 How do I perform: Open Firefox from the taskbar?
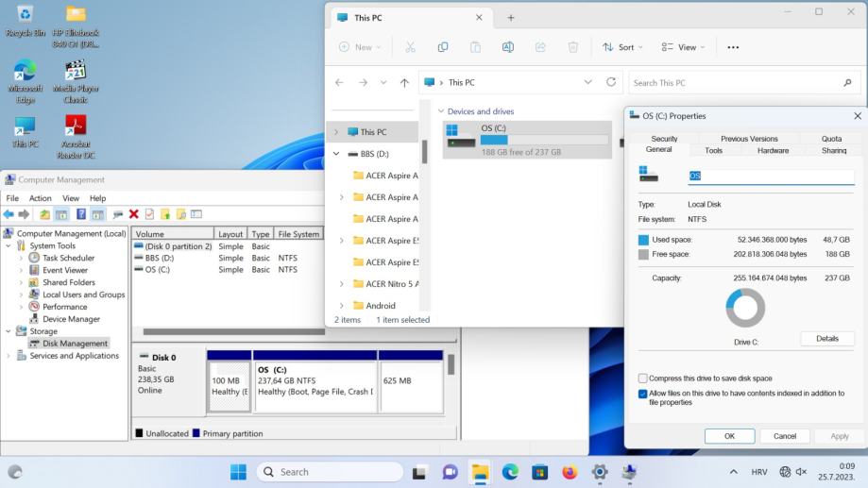coord(569,472)
